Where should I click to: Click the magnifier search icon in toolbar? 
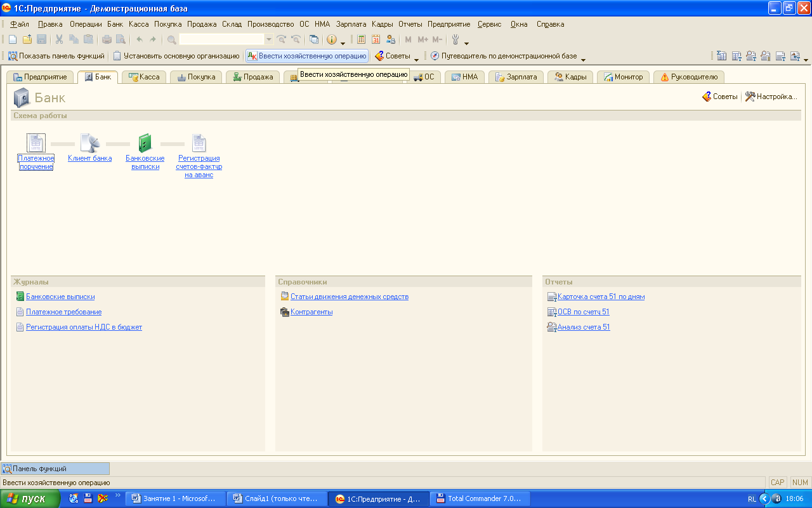[x=171, y=39]
